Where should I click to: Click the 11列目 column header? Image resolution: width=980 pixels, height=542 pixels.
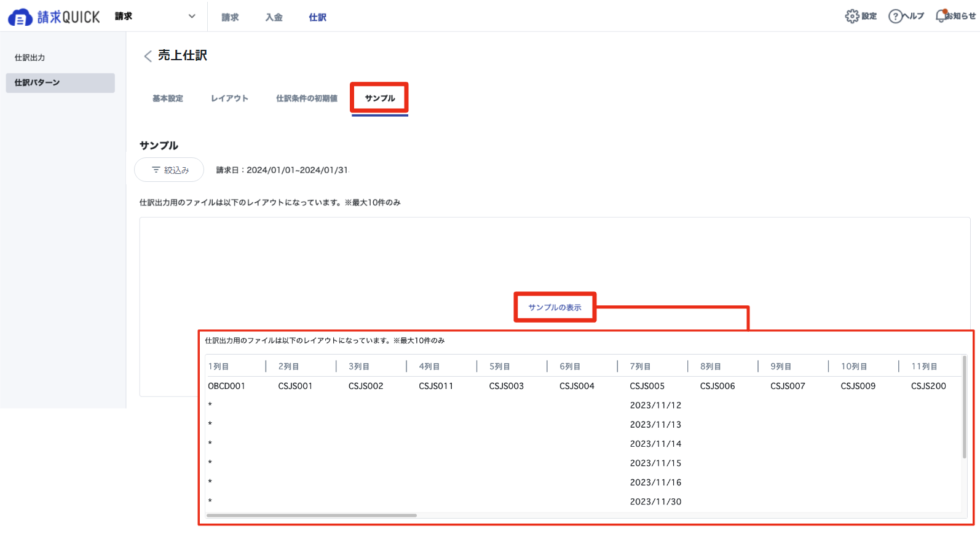[924, 366]
